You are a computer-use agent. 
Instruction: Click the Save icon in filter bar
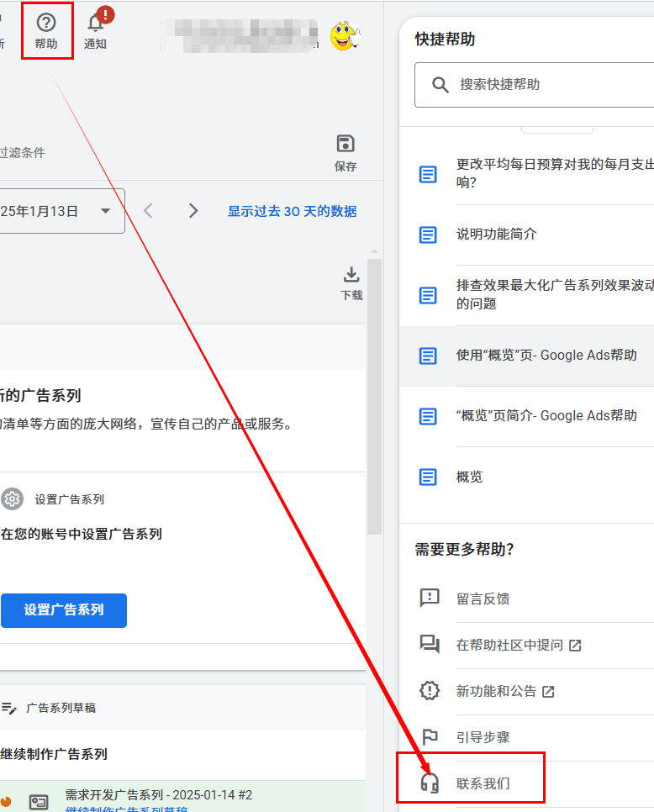coord(345,143)
